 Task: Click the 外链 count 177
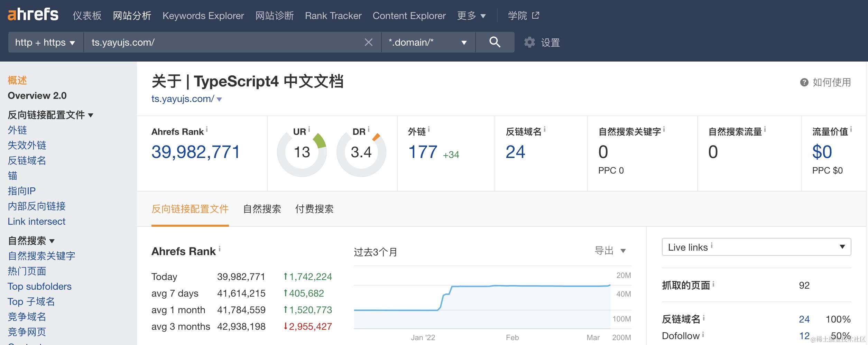[x=423, y=152]
